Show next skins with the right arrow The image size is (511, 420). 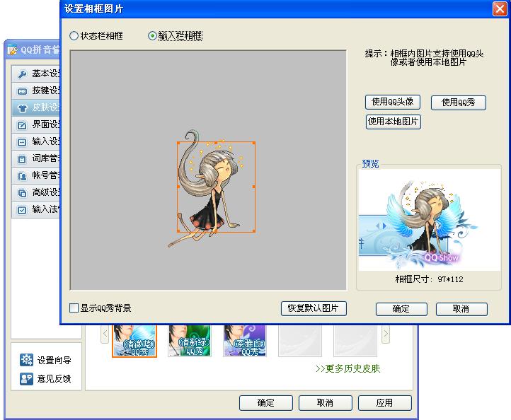386,334
